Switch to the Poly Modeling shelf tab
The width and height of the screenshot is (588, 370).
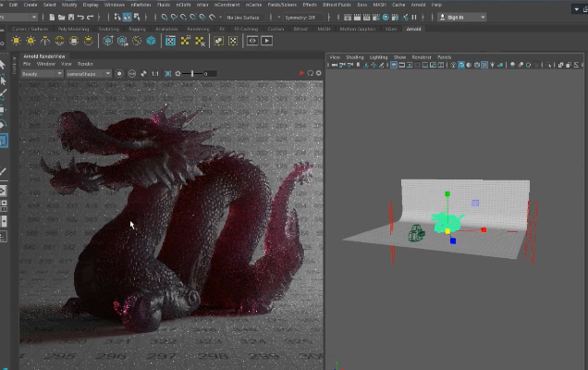coord(75,29)
